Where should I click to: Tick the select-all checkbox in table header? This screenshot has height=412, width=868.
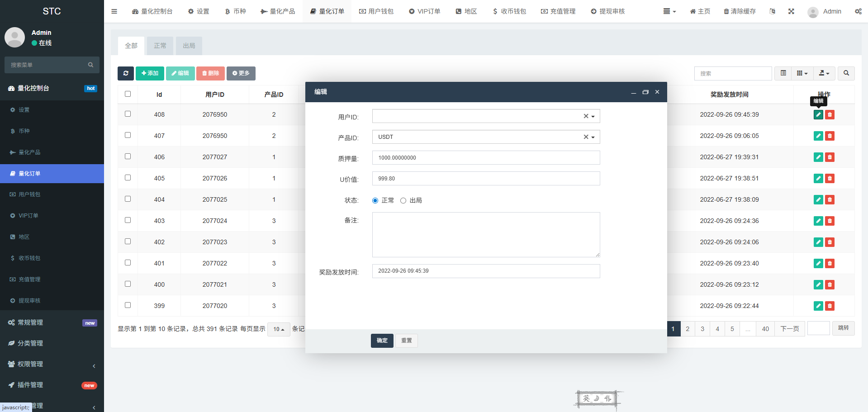pyautogui.click(x=128, y=94)
